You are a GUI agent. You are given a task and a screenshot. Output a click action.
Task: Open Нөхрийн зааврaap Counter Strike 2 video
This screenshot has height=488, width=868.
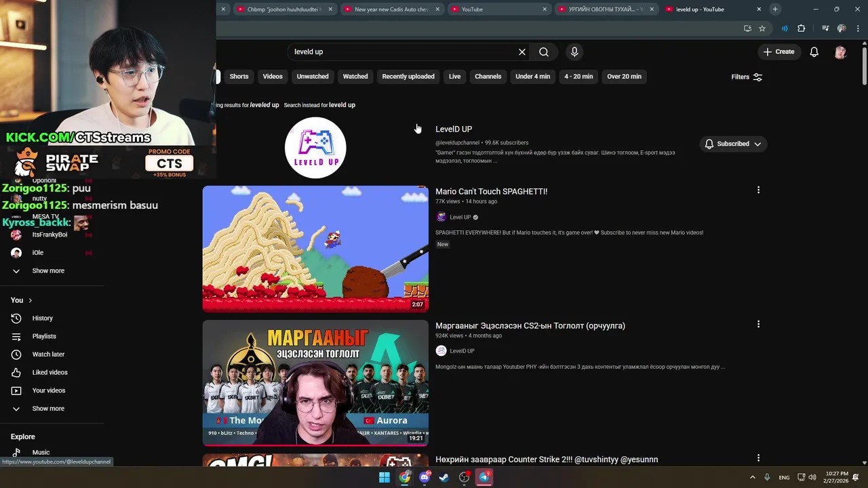click(x=547, y=460)
